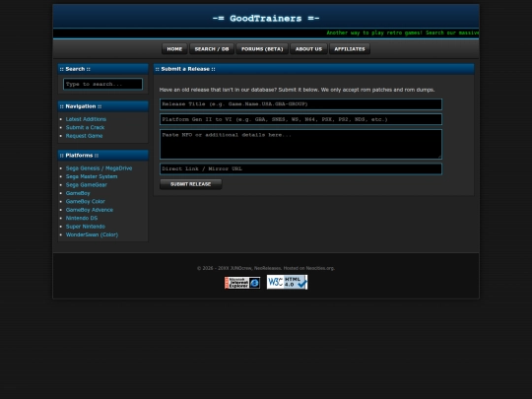Click the SUBMIT RELEASE button

coord(191,184)
